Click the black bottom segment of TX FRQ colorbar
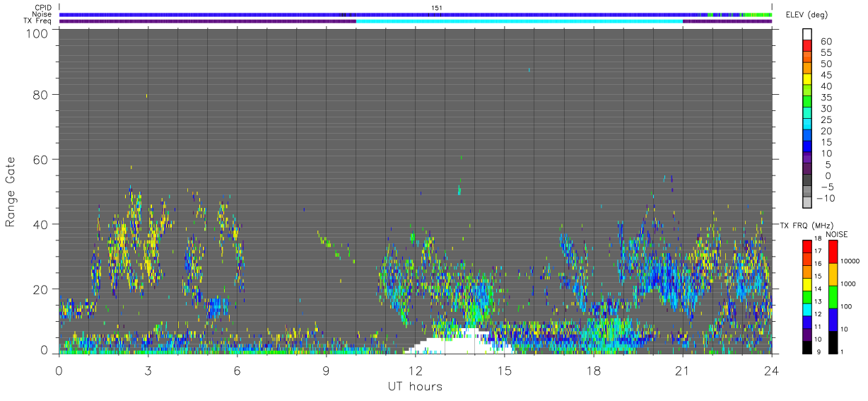Image resolution: width=868 pixels, height=401 pixels. 807,347
